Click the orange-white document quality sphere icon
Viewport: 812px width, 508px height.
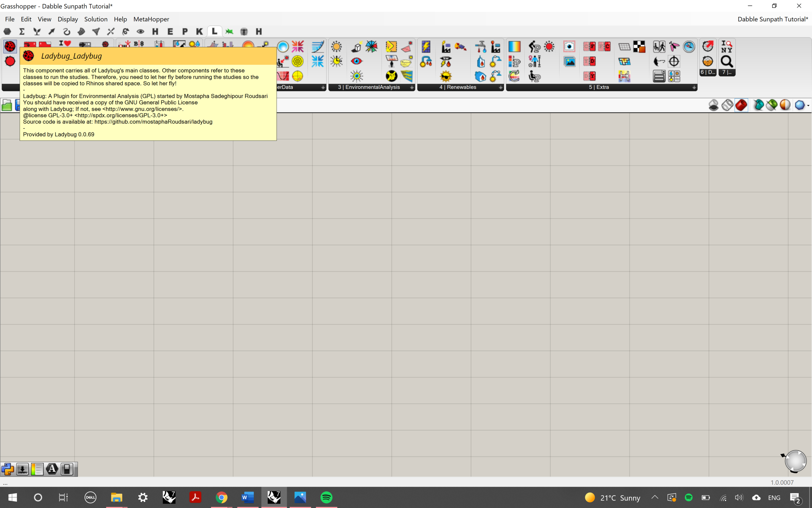[785, 105]
